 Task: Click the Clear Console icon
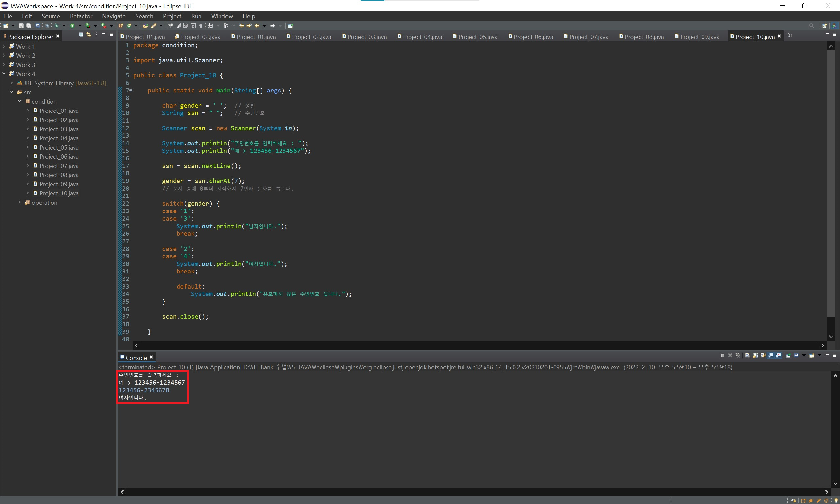747,355
